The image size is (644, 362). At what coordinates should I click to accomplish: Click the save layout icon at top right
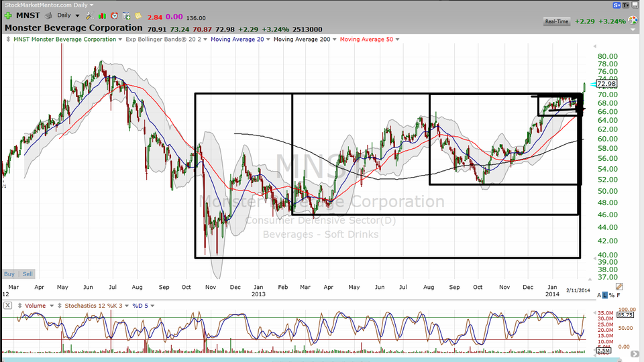click(x=636, y=5)
